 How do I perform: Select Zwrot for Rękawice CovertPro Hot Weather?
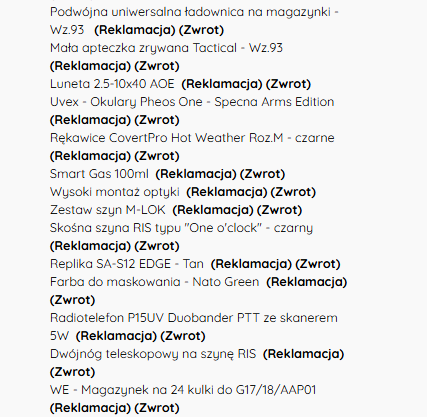pos(157,156)
